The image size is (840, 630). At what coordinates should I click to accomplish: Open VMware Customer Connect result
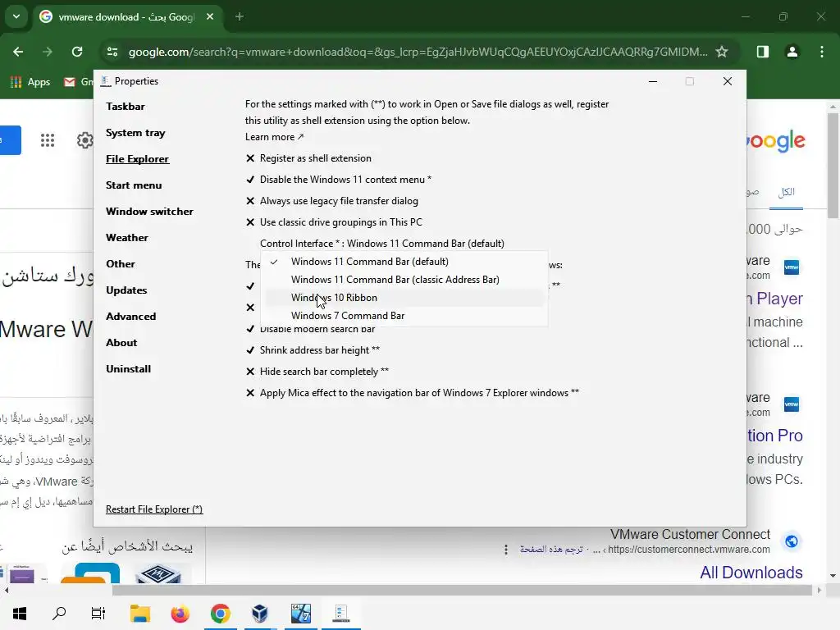point(690,535)
